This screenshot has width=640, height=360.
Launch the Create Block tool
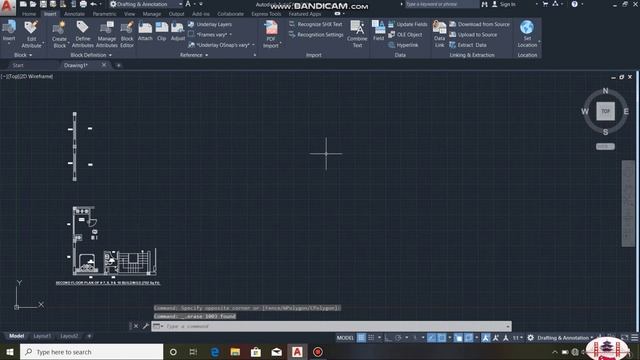tap(59, 34)
